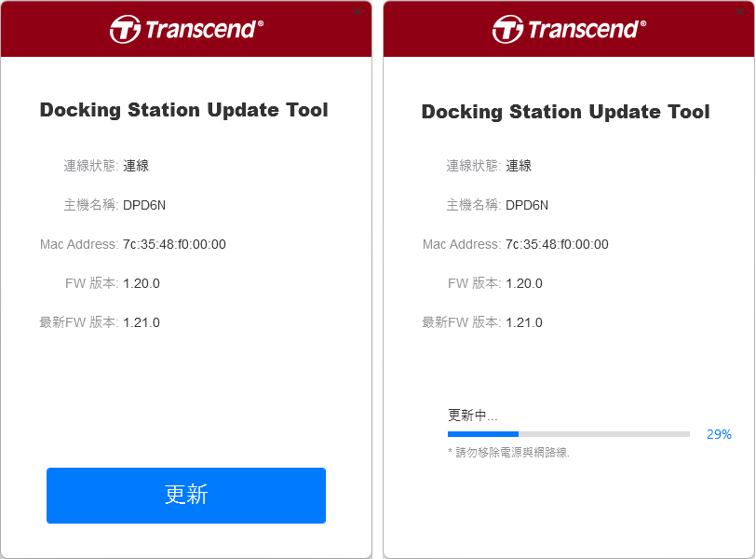Select the Mac Address value in the updating window
The height and width of the screenshot is (559, 756).
[557, 244]
